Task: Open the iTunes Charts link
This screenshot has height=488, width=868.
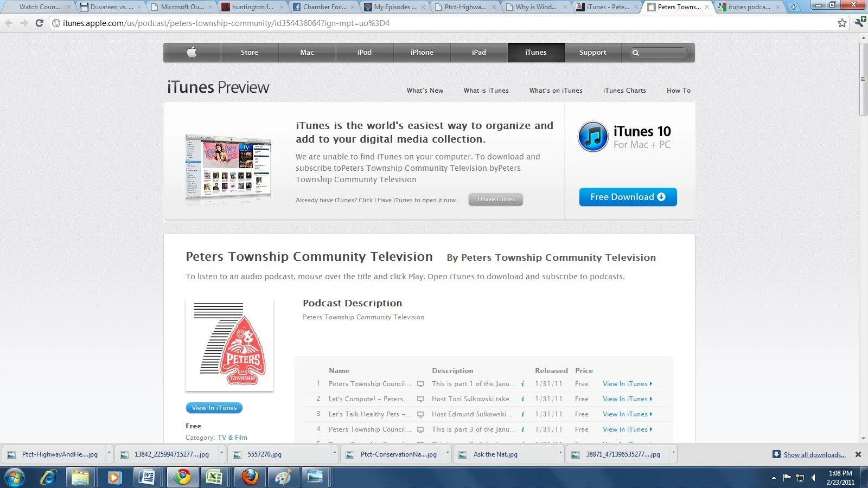Action: (624, 91)
